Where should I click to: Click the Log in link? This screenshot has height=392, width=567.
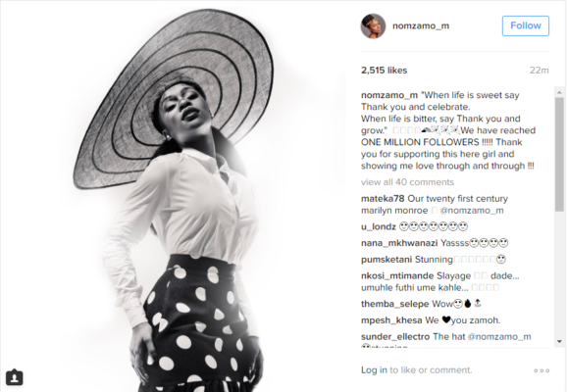click(x=374, y=370)
